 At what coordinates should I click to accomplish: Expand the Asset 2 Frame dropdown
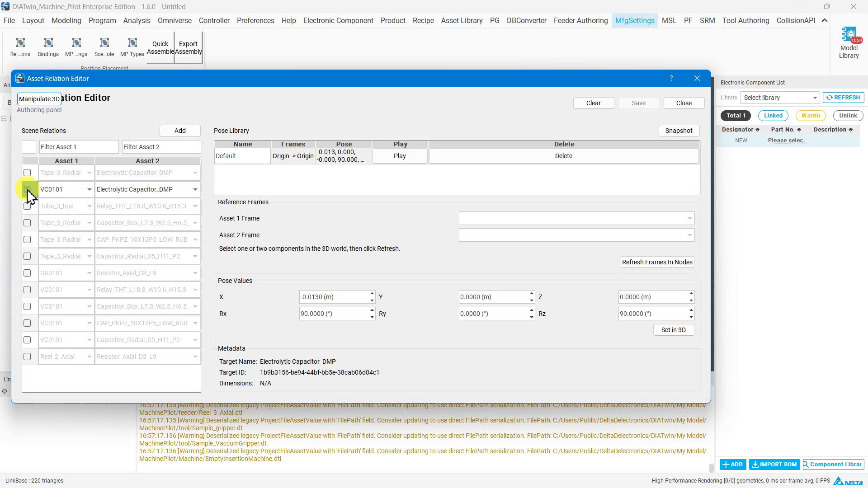[576, 235]
